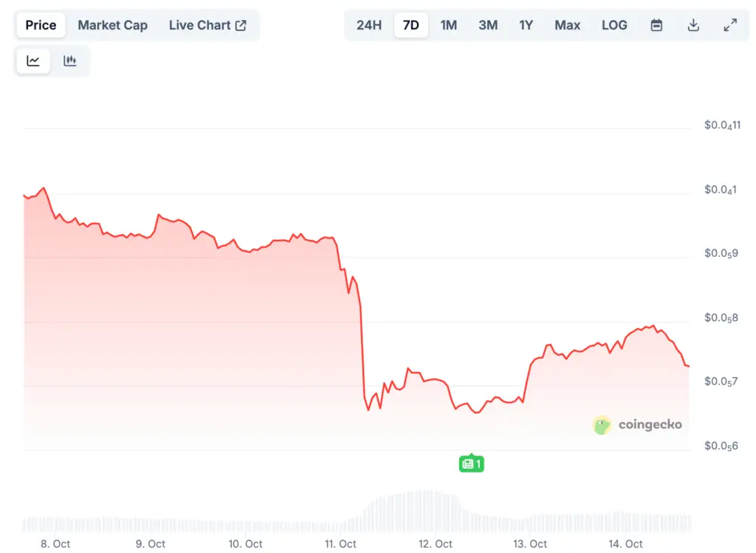The image size is (756, 553).
Task: Select the 3M time range
Action: (x=488, y=25)
